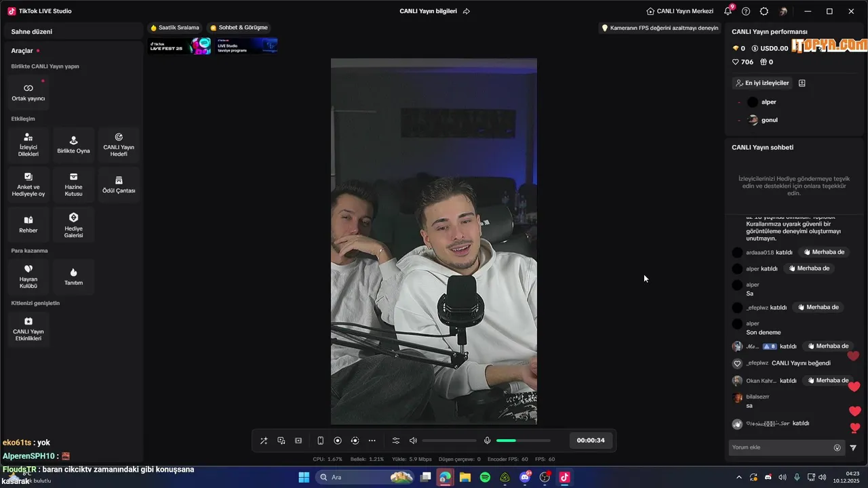Image resolution: width=868 pixels, height=488 pixels.
Task: Click the live timer 00:00:34 button
Action: coord(591,441)
